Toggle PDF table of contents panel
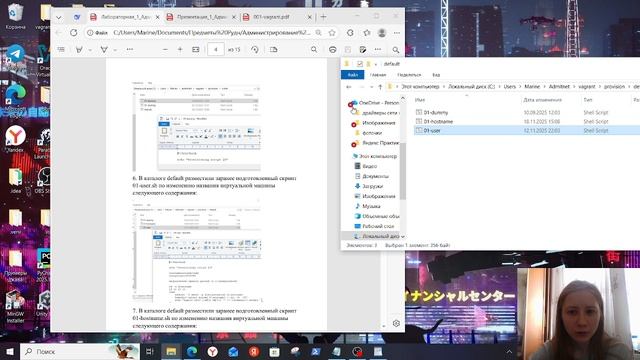 [x=61, y=49]
